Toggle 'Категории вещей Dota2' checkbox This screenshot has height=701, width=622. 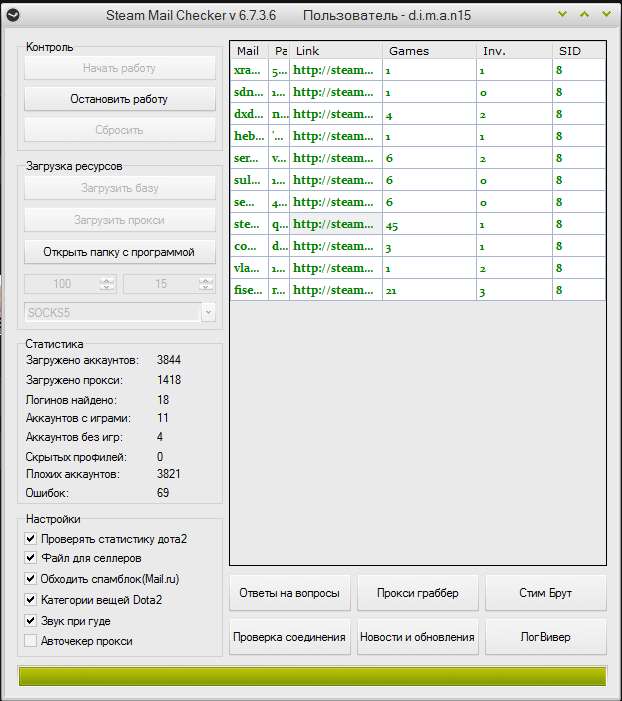pyautogui.click(x=30, y=600)
